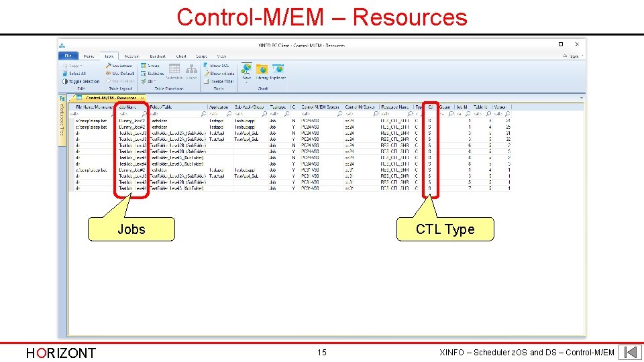The image size is (644, 362).
Task: Open the Script ribbon tab
Action: click(201, 56)
